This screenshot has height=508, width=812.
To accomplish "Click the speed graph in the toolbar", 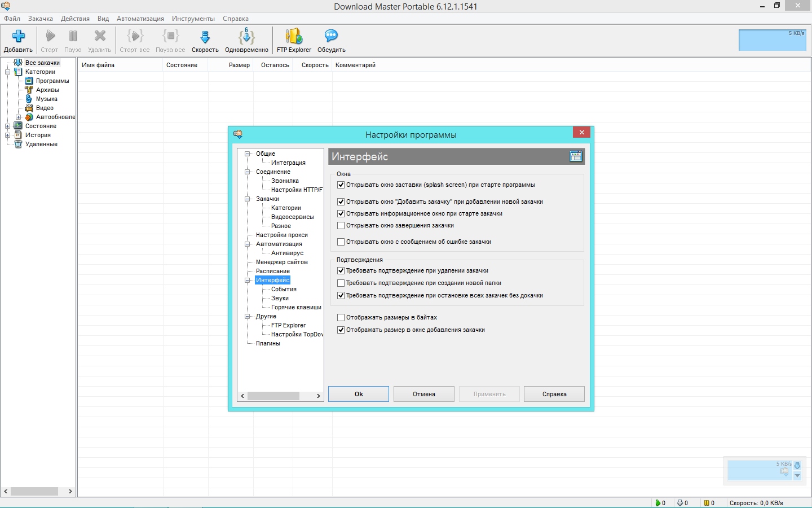I will coord(773,40).
